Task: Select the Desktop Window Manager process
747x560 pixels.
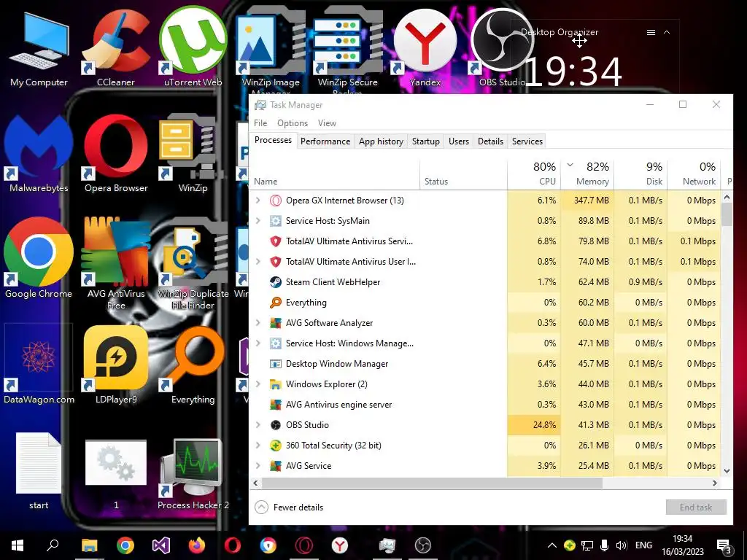Action: coord(486,363)
